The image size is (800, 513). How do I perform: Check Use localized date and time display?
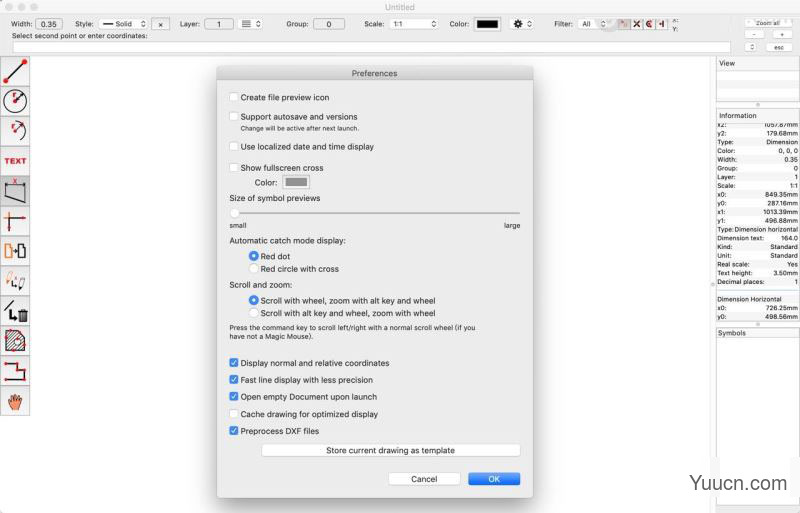tap(234, 146)
